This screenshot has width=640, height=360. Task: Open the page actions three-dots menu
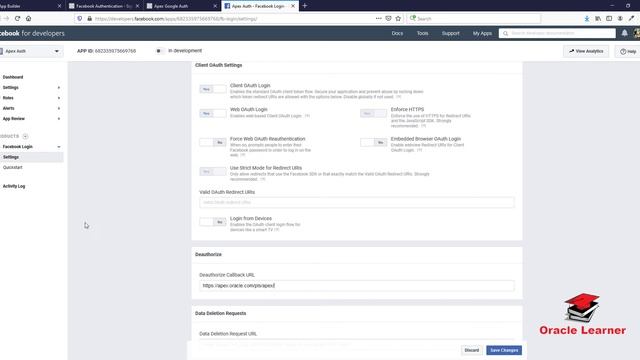coord(378,19)
